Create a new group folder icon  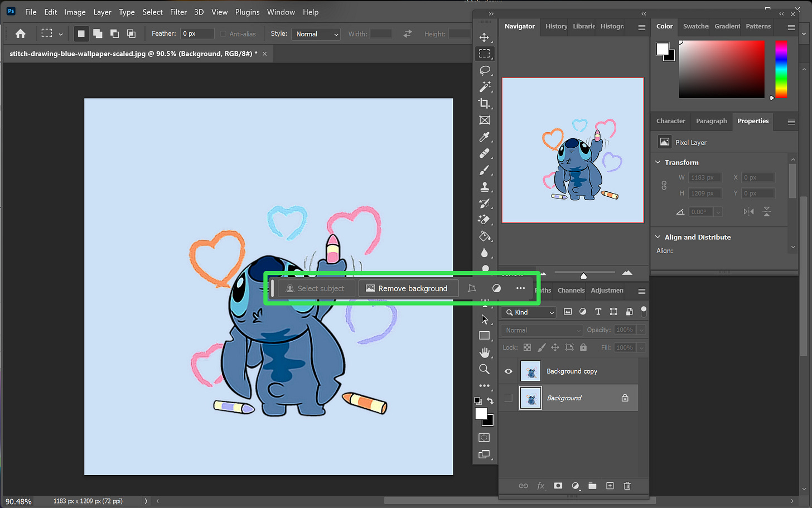[592, 486]
